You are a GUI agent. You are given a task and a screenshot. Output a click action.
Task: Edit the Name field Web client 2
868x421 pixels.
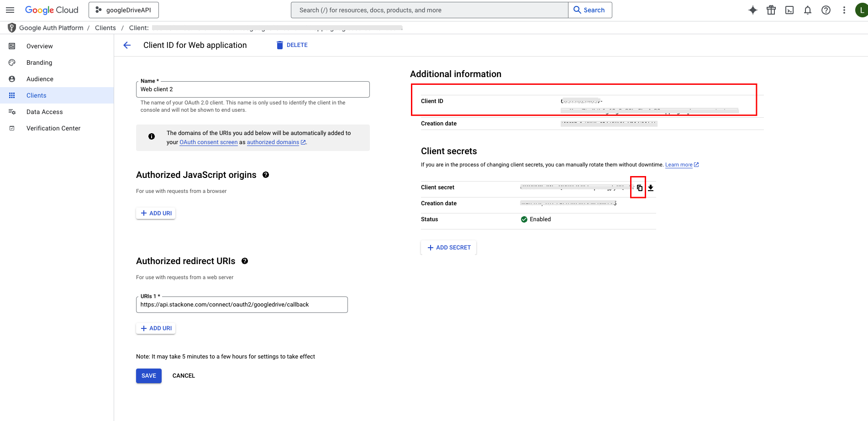253,89
